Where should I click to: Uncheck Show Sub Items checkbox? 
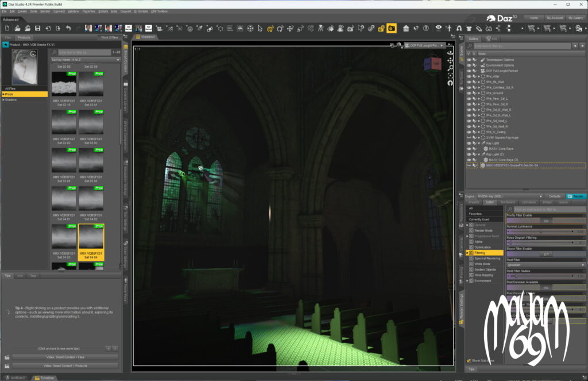(469, 360)
